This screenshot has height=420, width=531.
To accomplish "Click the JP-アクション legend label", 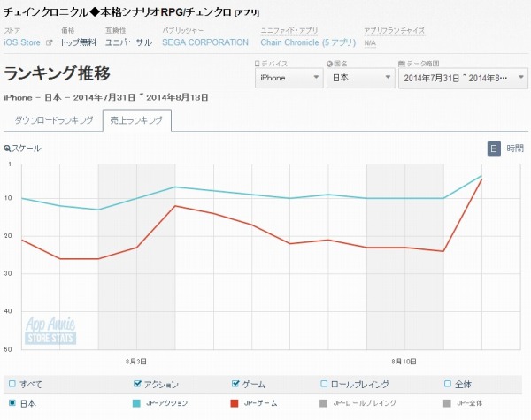I will 167,403.
